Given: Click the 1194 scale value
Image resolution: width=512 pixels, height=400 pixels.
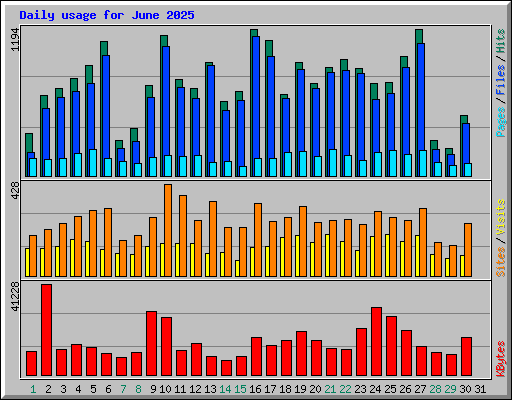Looking at the screenshot, I should pyautogui.click(x=15, y=39).
